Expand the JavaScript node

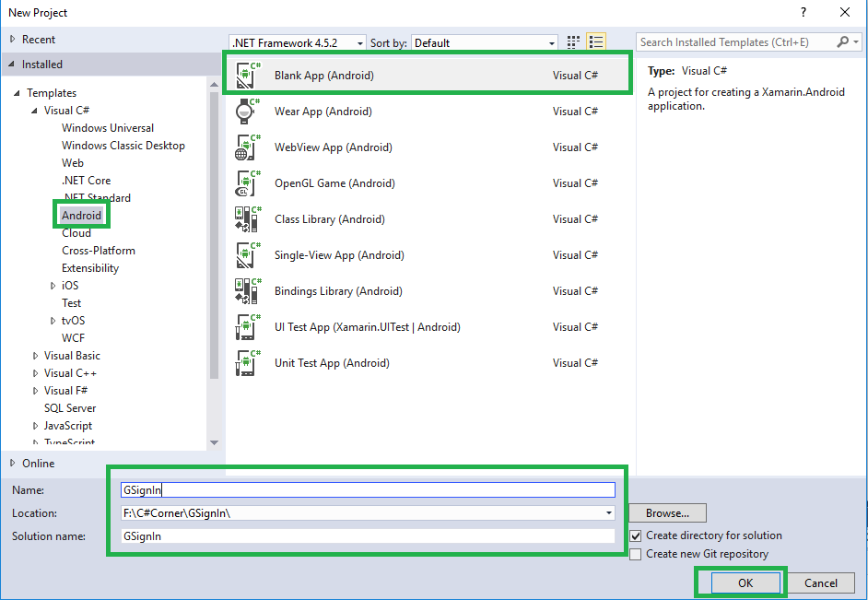tap(35, 426)
